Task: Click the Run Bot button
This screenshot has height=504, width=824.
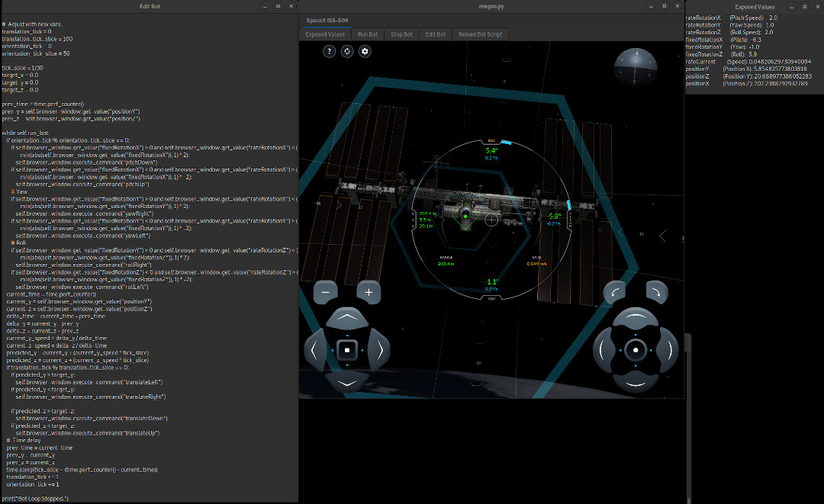Action: click(x=368, y=34)
